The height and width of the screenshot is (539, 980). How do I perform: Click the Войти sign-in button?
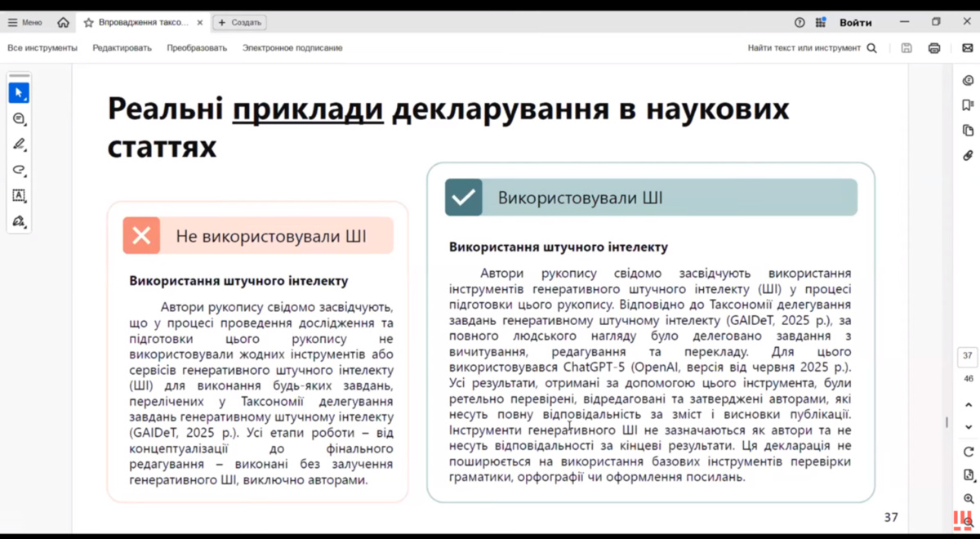coord(855,22)
